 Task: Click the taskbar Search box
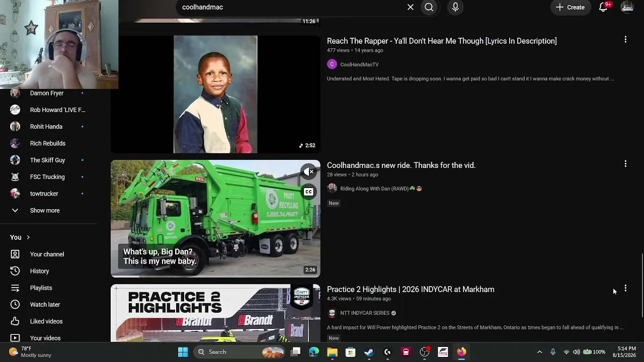[x=240, y=352]
